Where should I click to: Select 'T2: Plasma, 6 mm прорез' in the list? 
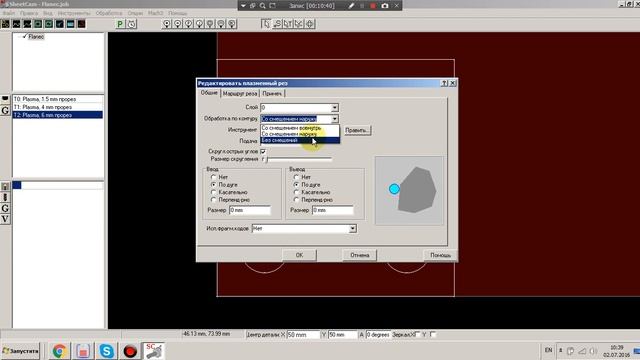58,115
